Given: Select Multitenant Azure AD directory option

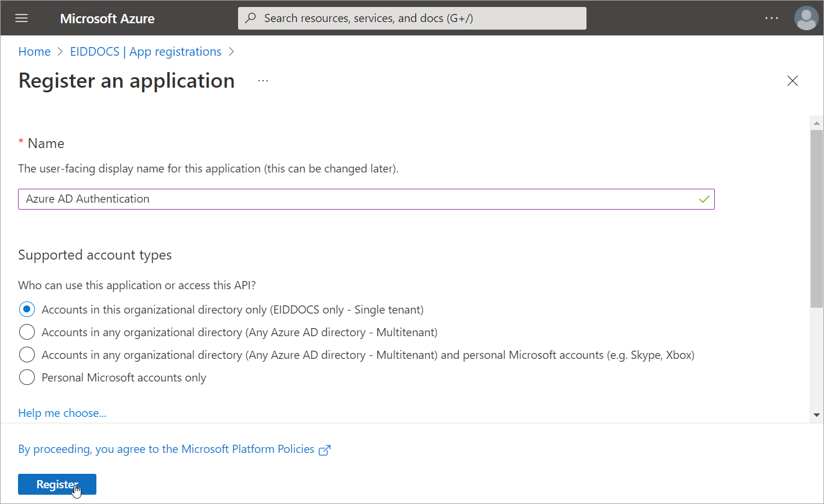Looking at the screenshot, I should [x=27, y=332].
